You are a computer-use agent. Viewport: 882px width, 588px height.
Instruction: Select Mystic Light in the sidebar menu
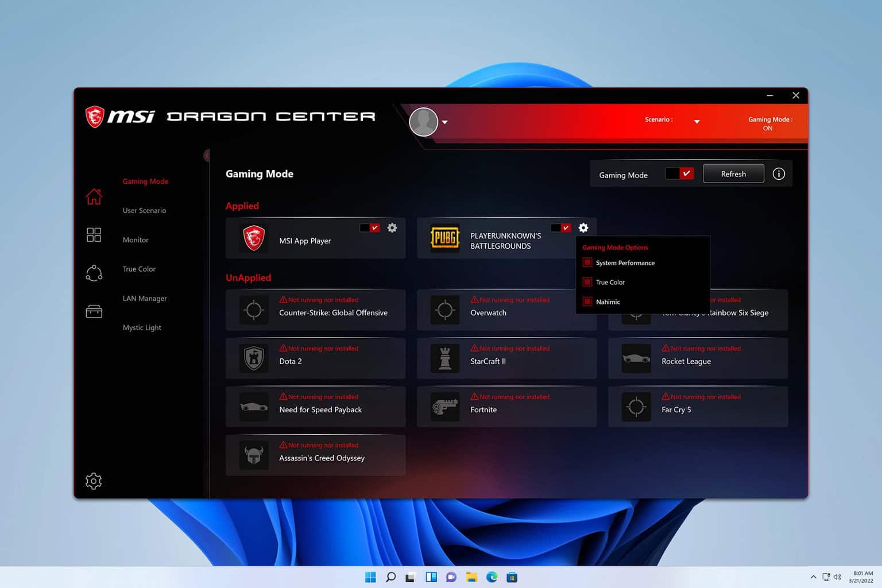pyautogui.click(x=142, y=328)
